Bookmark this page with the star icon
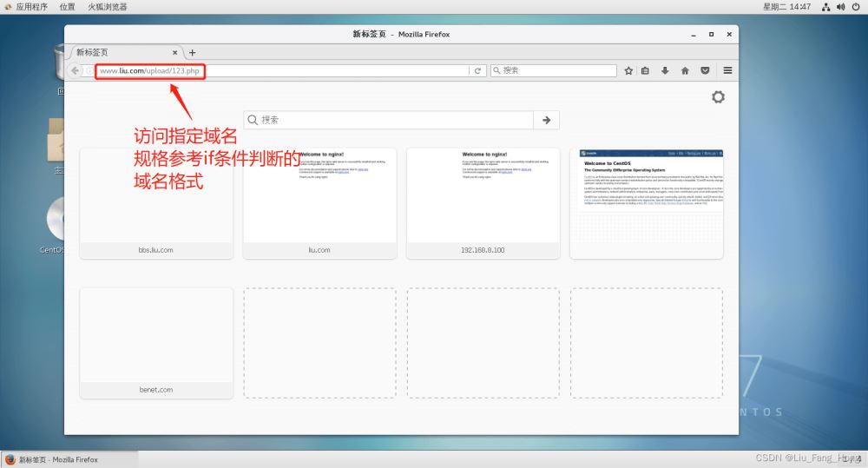The width and height of the screenshot is (868, 468). (628, 70)
